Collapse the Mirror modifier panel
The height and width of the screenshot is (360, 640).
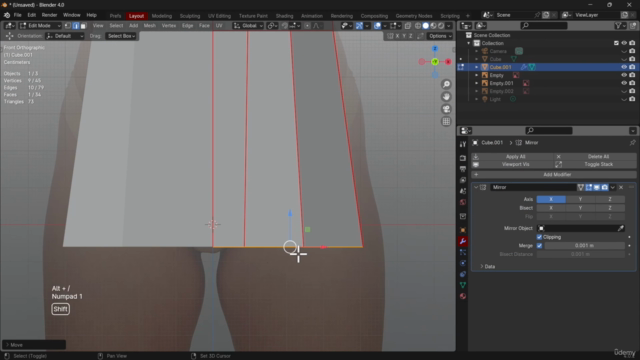point(476,187)
